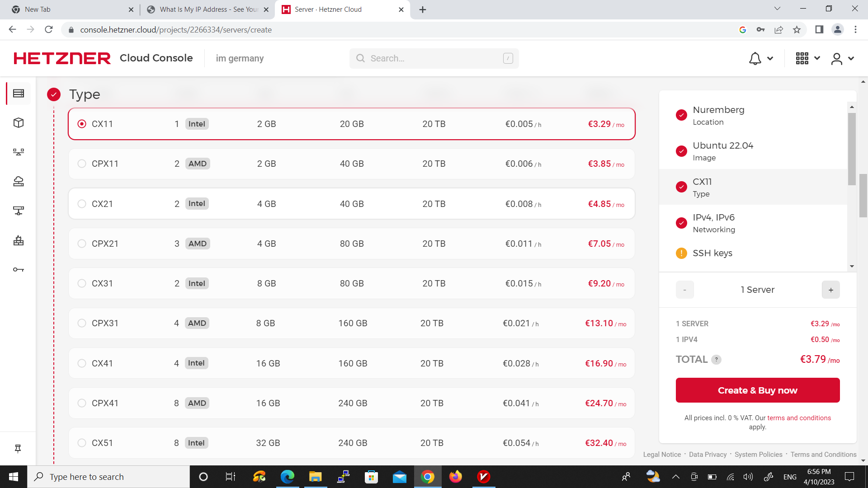Image resolution: width=868 pixels, height=488 pixels.
Task: Open System Policies link
Action: (x=758, y=455)
